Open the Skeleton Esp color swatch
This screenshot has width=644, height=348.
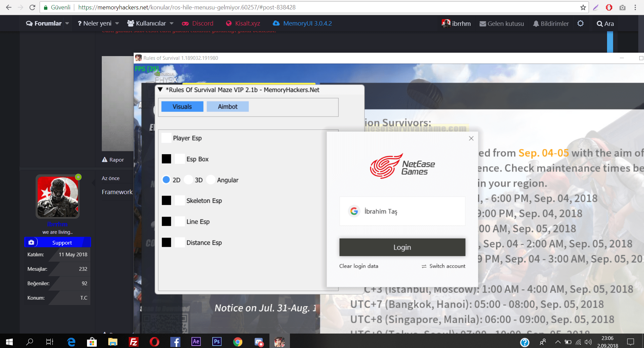pos(166,201)
